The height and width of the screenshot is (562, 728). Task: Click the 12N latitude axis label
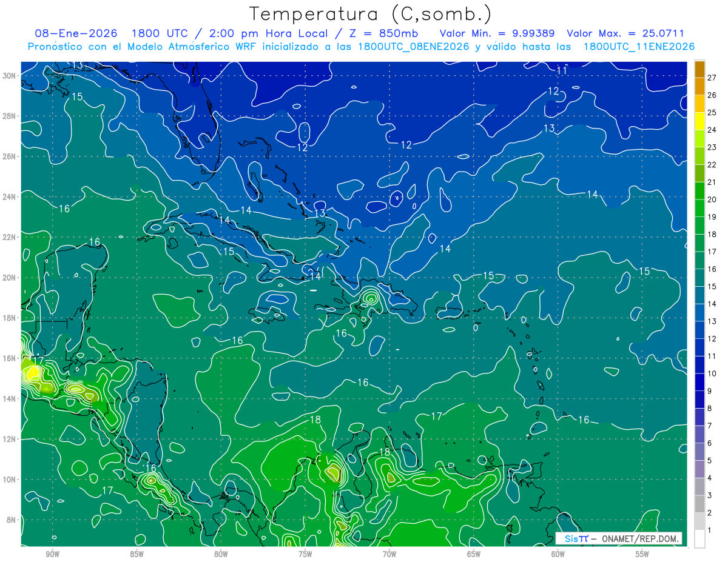[10, 439]
